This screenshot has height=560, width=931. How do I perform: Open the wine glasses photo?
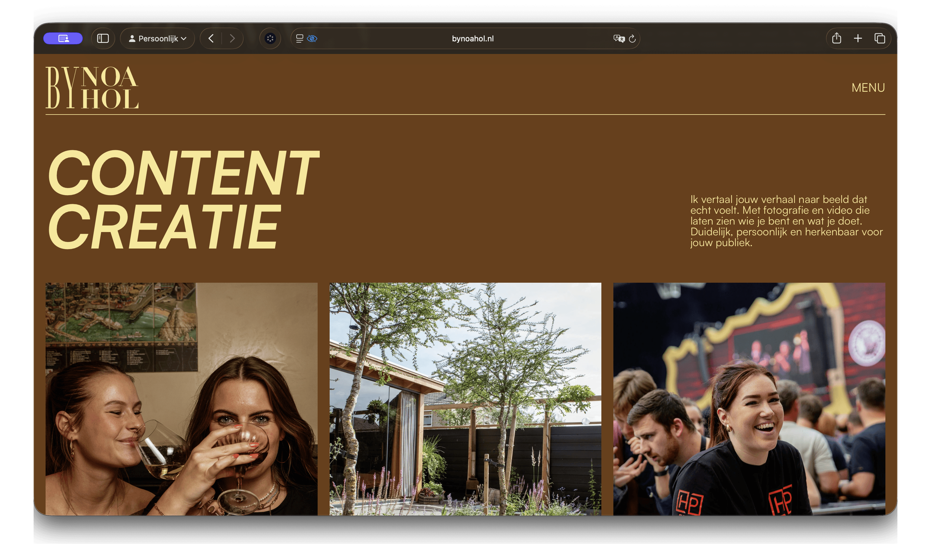[x=181, y=398]
